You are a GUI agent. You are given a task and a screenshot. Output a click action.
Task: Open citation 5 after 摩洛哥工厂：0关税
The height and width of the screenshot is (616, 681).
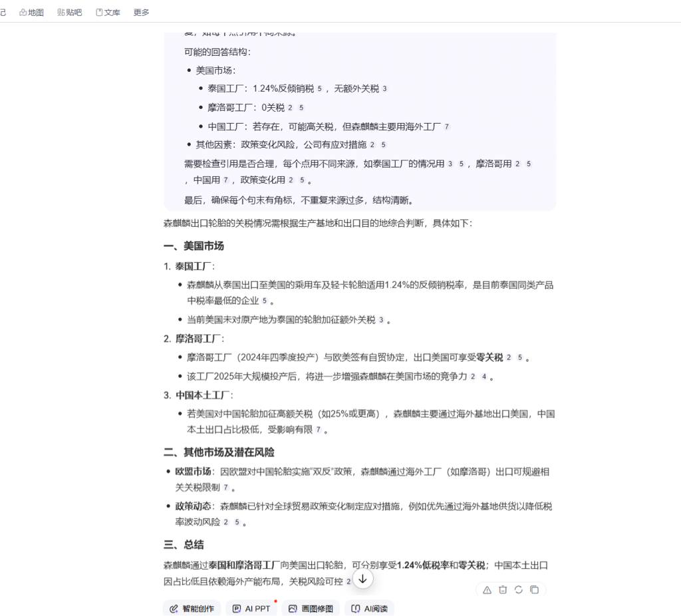point(301,108)
